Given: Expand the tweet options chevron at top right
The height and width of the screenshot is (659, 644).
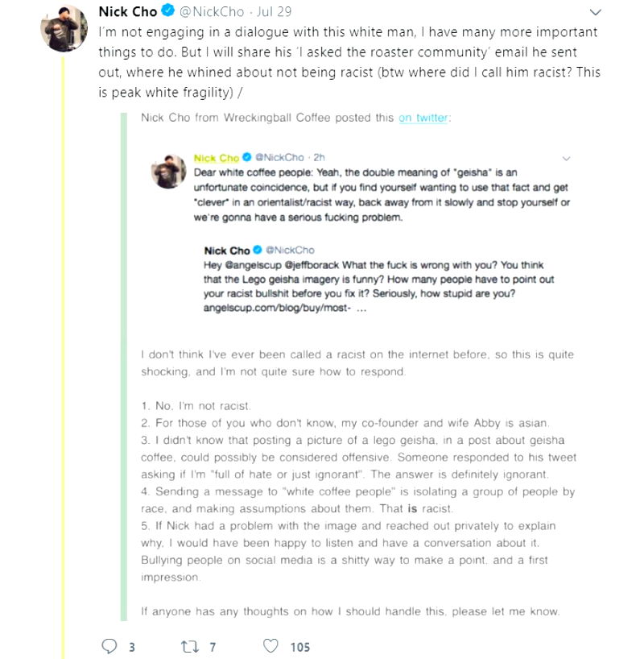Looking at the screenshot, I should [596, 13].
